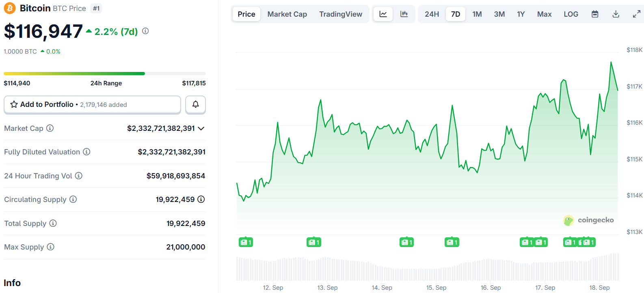644x293 pixels.
Task: Click the #1 rank badge
Action: coord(96,8)
